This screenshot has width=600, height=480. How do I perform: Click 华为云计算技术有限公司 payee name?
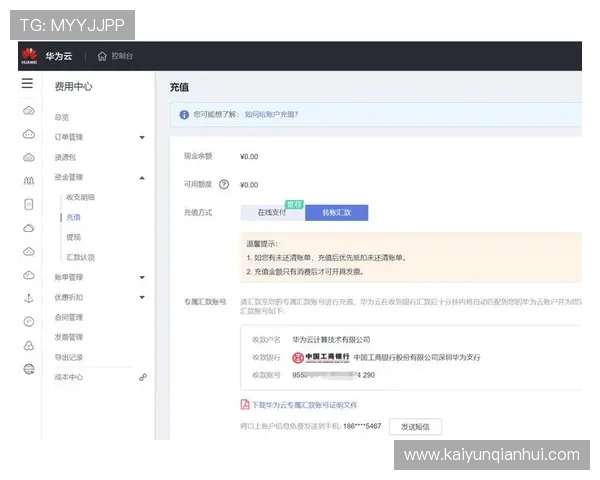[x=331, y=340]
